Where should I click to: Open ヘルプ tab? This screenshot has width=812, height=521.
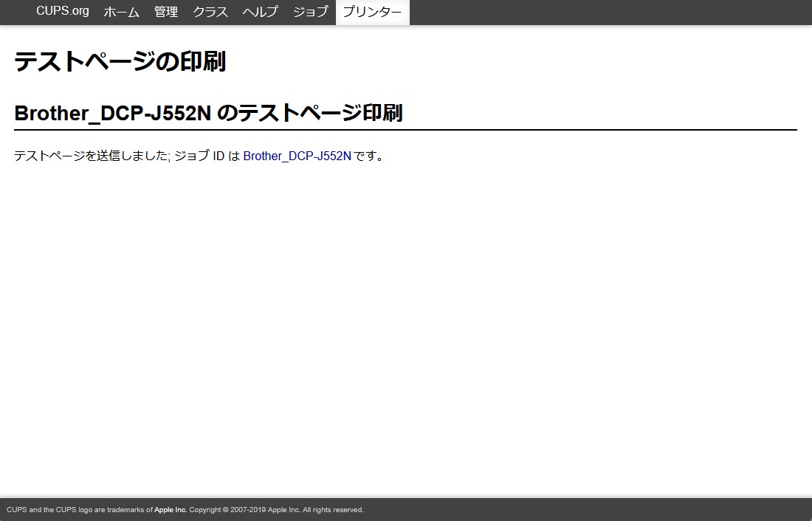pyautogui.click(x=261, y=11)
